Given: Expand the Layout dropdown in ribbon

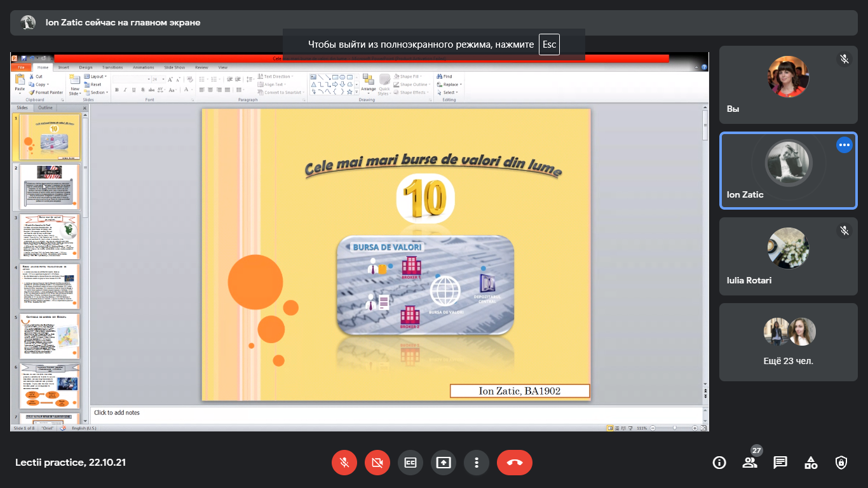Looking at the screenshot, I should [98, 76].
